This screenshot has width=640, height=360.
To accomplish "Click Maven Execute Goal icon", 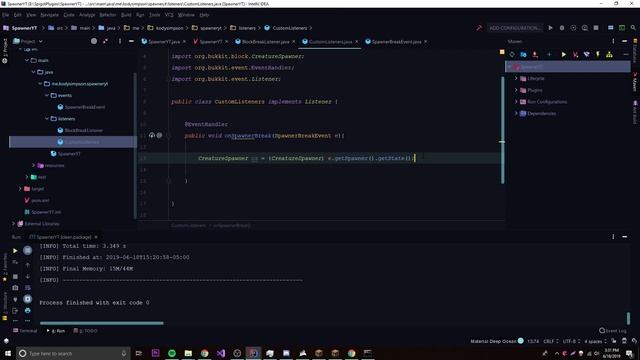I will coord(575,54).
